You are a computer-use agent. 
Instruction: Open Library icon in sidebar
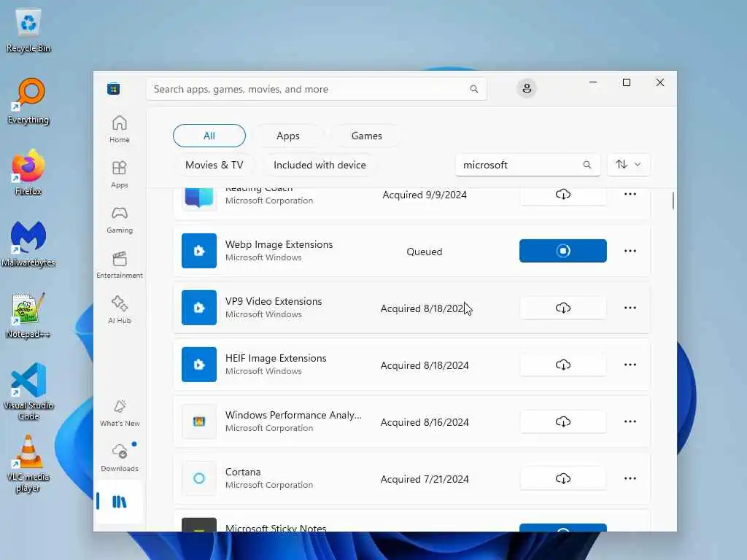119,502
